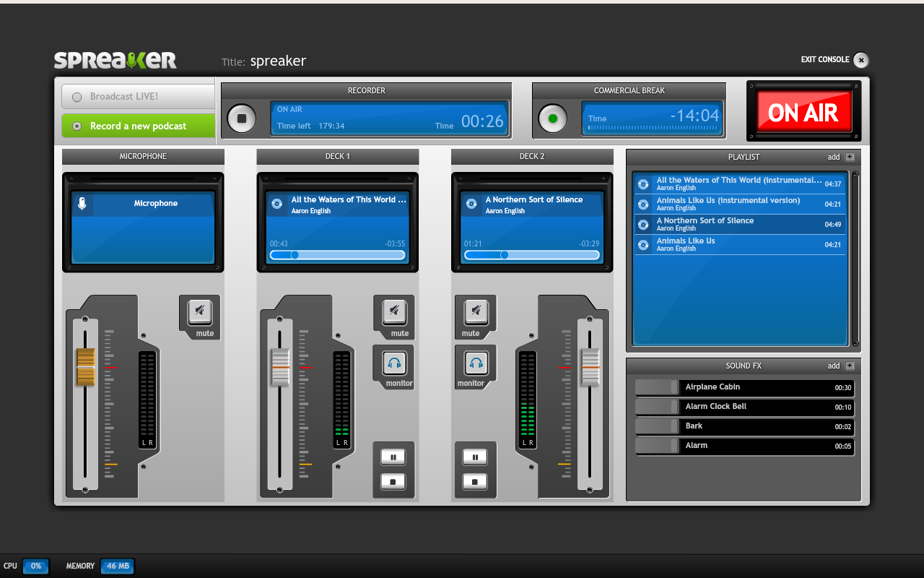Stop the recorder with the square button

(x=242, y=118)
